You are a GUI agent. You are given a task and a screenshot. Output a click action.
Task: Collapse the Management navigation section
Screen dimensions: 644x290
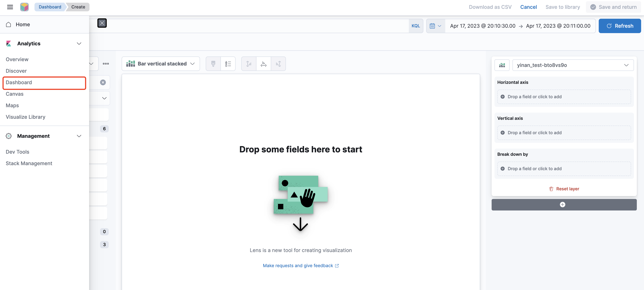(x=79, y=136)
